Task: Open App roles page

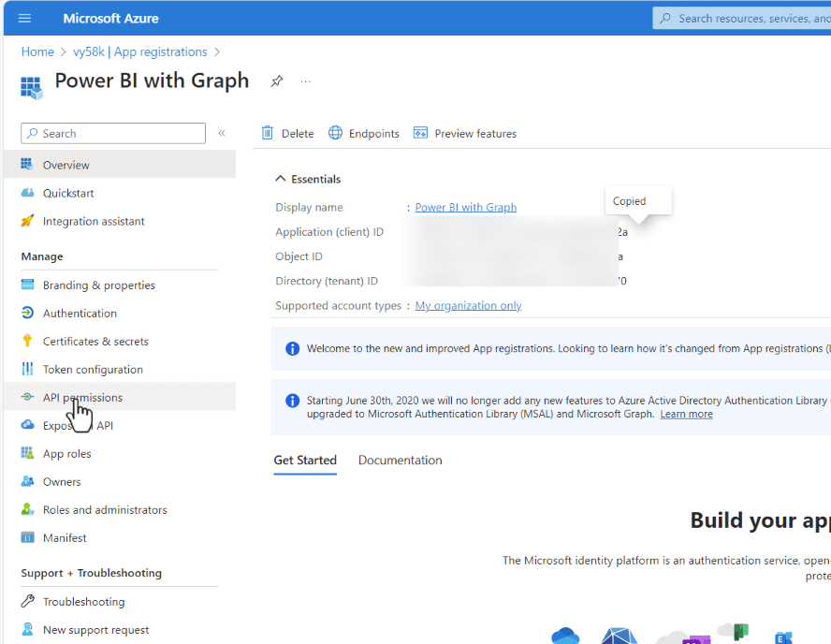Action: [x=119, y=453]
